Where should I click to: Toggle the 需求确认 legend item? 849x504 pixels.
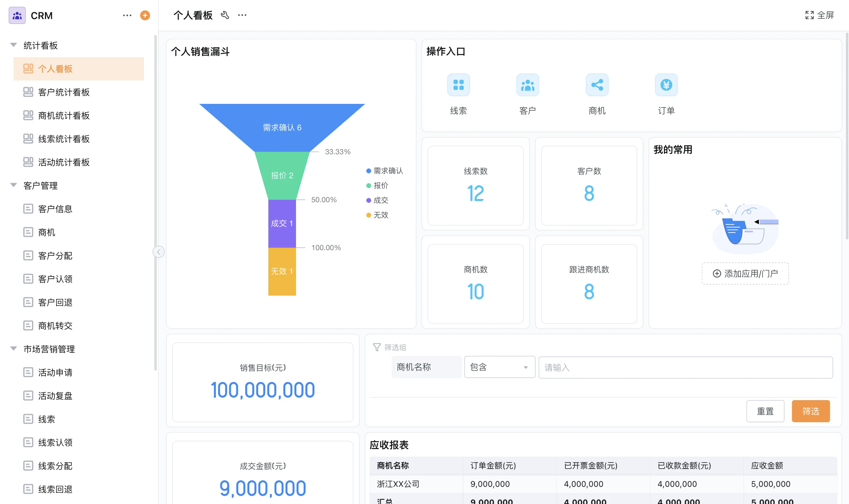coord(385,171)
